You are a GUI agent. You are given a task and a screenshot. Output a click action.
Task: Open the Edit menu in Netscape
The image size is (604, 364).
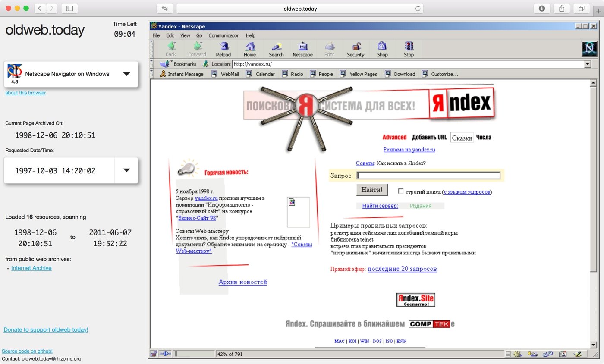(170, 35)
